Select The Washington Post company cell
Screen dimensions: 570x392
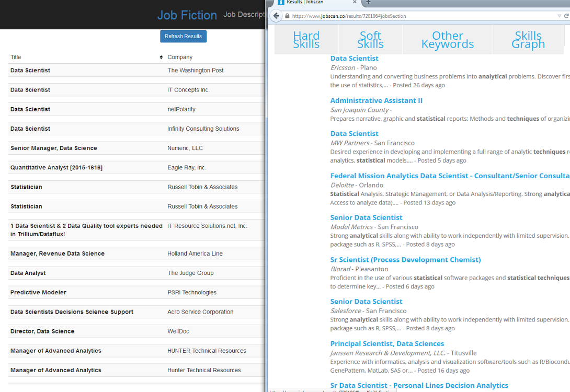[196, 71]
